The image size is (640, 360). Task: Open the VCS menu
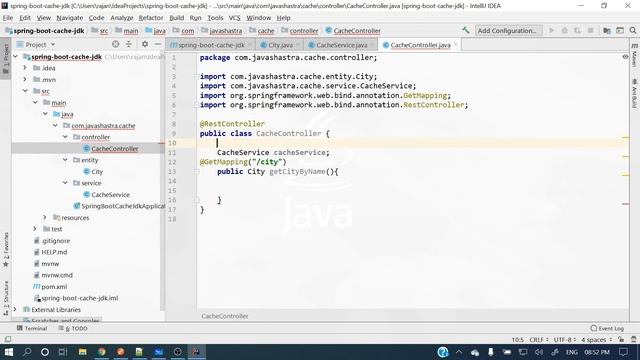pyautogui.click(x=234, y=18)
